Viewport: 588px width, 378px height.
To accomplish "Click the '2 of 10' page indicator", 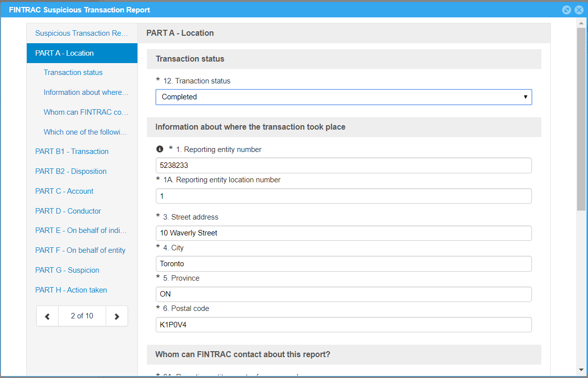I will click(82, 316).
